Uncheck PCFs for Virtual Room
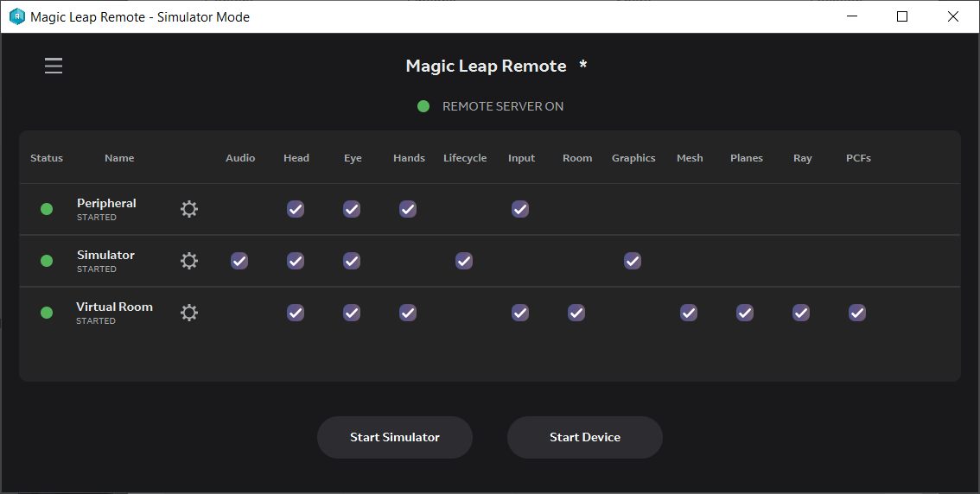The width and height of the screenshot is (980, 494). coord(857,313)
